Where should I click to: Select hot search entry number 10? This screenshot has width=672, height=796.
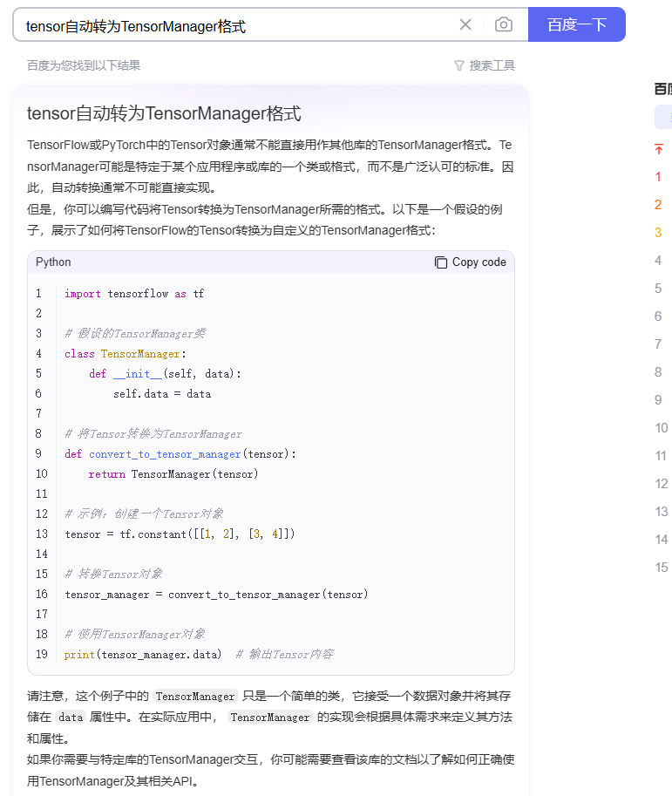[x=661, y=428]
